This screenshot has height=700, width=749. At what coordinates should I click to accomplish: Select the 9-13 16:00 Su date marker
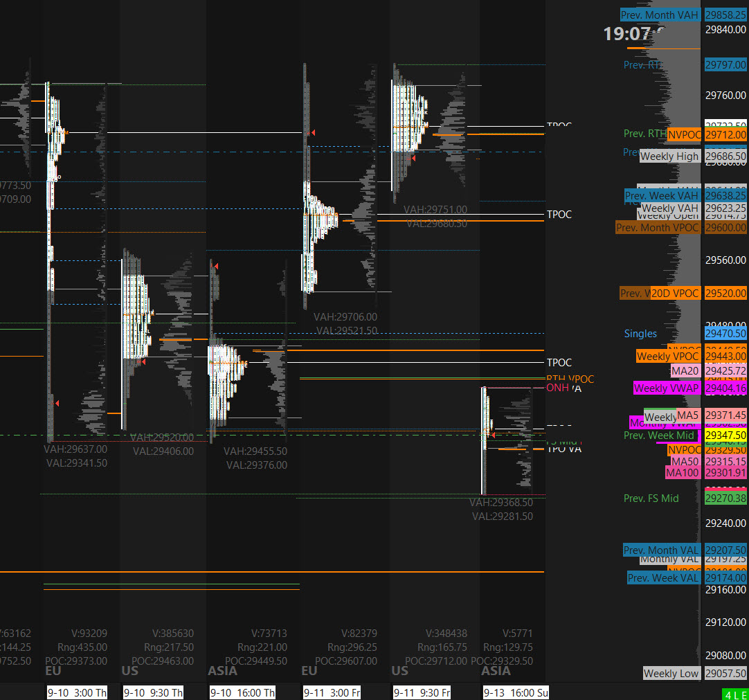tap(516, 692)
